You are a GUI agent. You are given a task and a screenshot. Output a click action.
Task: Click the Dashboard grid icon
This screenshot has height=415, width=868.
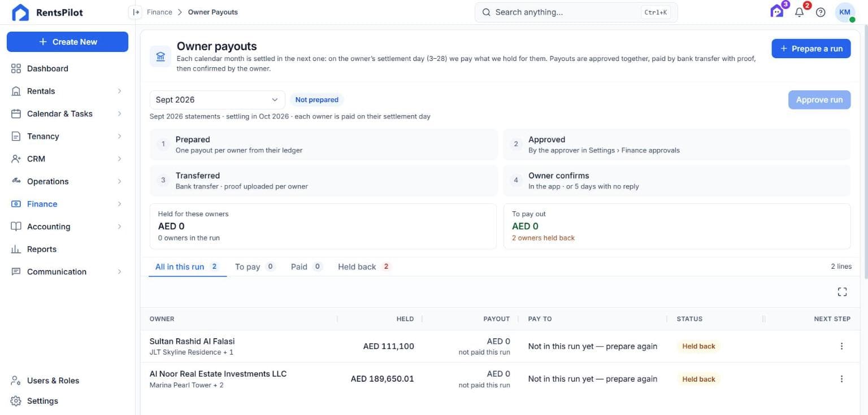[x=16, y=68]
